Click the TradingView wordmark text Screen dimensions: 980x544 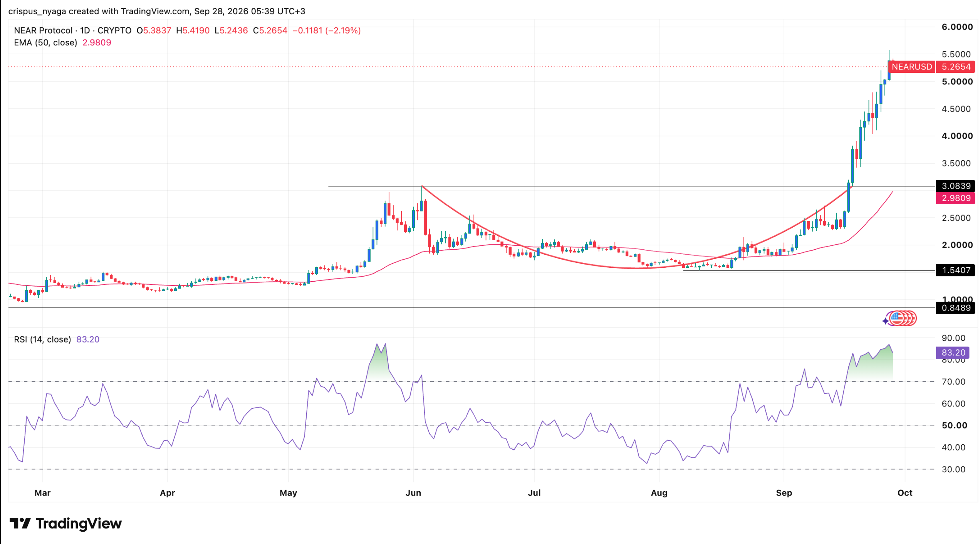tap(79, 524)
